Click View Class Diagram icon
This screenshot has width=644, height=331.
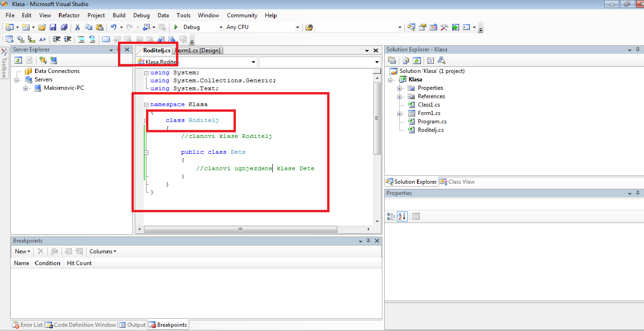click(x=441, y=60)
